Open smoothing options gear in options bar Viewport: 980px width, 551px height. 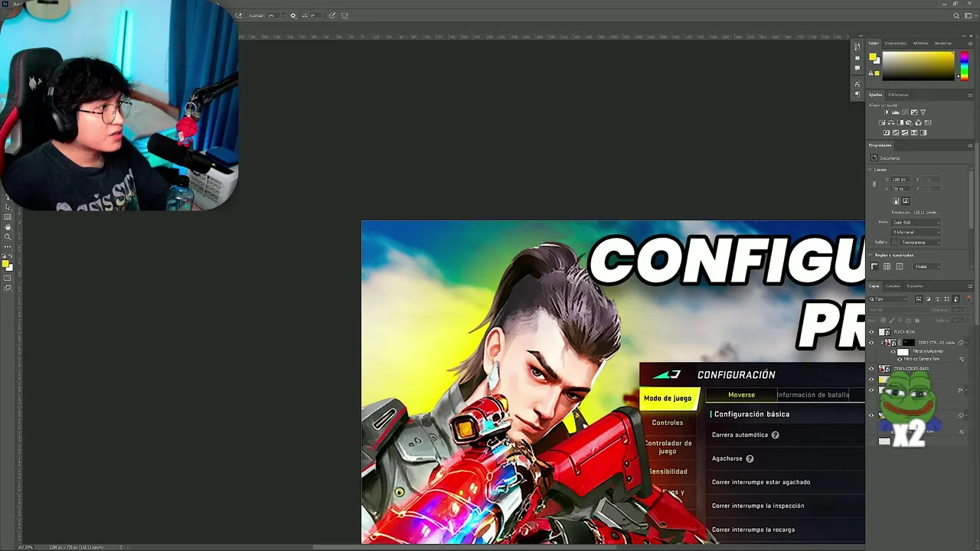tap(293, 15)
